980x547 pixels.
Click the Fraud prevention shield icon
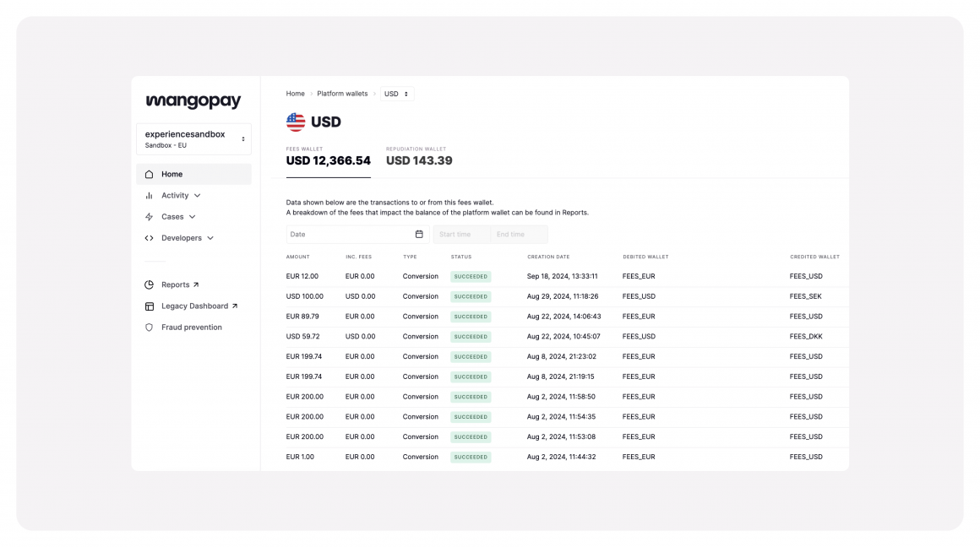pyautogui.click(x=150, y=328)
